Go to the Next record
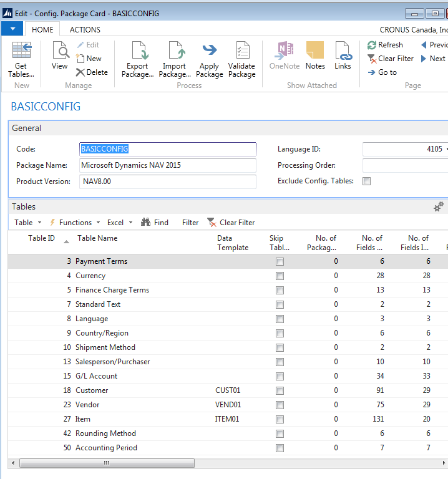The width and height of the screenshot is (448, 479). [x=433, y=59]
